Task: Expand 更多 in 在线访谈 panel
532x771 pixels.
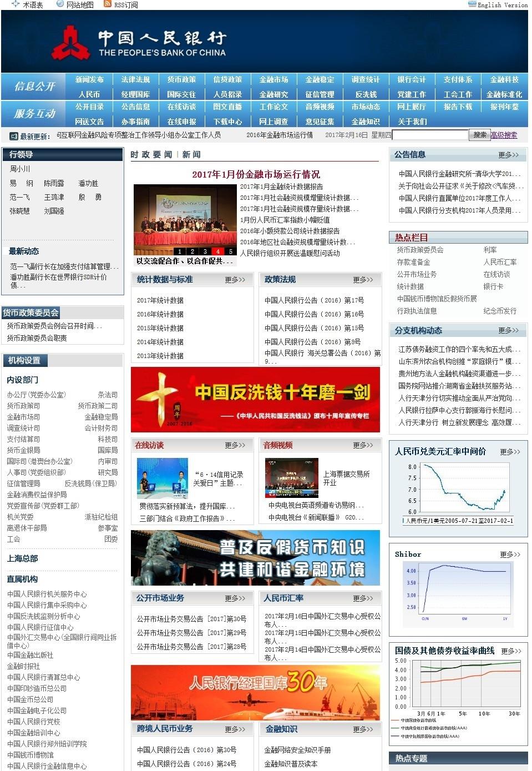Action: pos(235,445)
